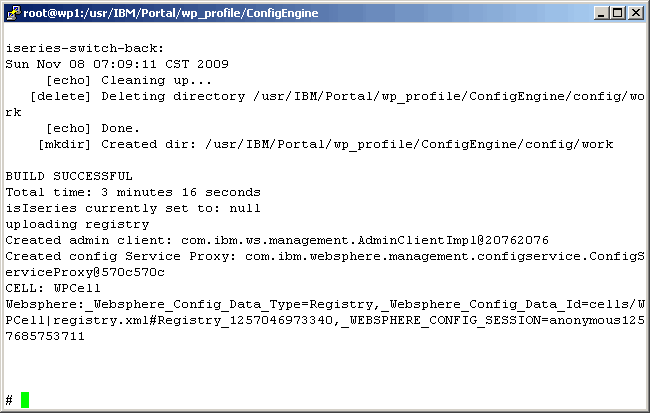Click the PuTTY terminal icon in title bar
The width and height of the screenshot is (650, 413).
tap(11, 12)
